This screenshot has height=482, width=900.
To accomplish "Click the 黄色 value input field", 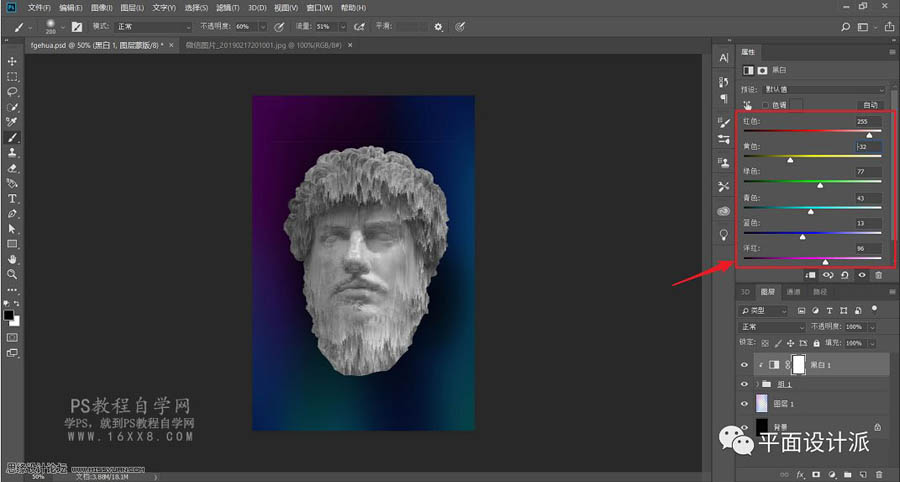I will click(x=868, y=146).
